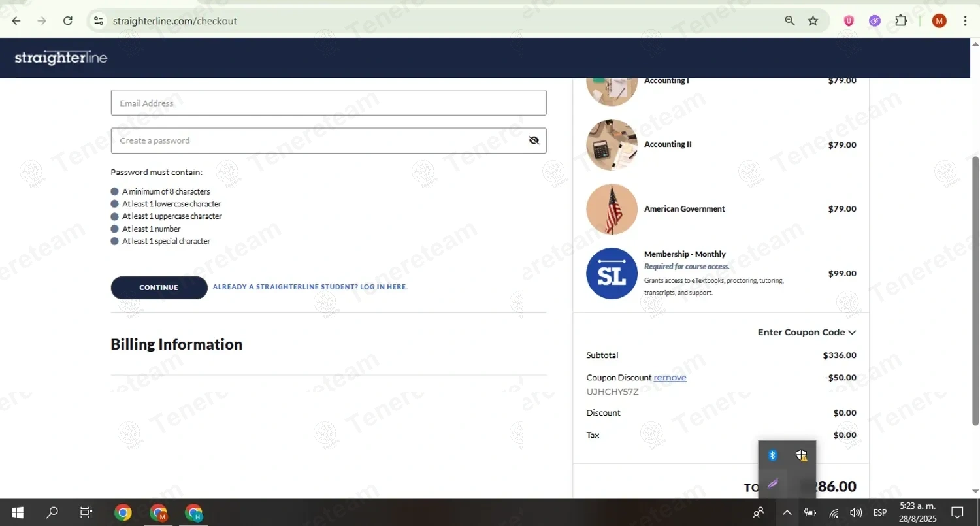Screen dimensions: 980x526
Task: Reload the checkout page
Action: coord(68,21)
